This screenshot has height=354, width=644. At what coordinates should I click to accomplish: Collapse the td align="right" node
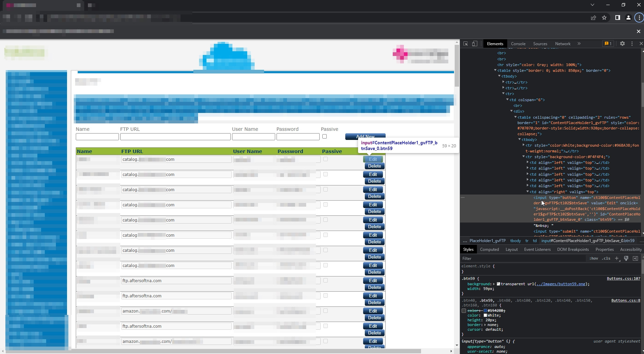point(527,192)
